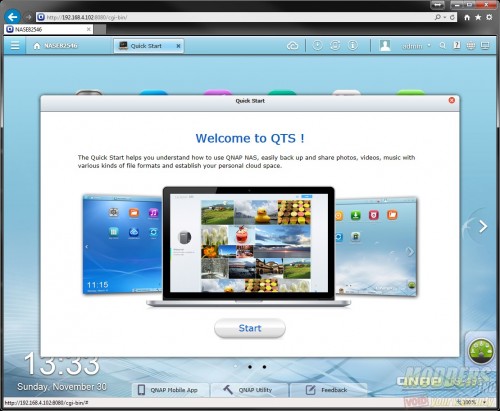Close the Quick Start taskbar tab
Screen dimensions: 500x411
[x=178, y=46]
